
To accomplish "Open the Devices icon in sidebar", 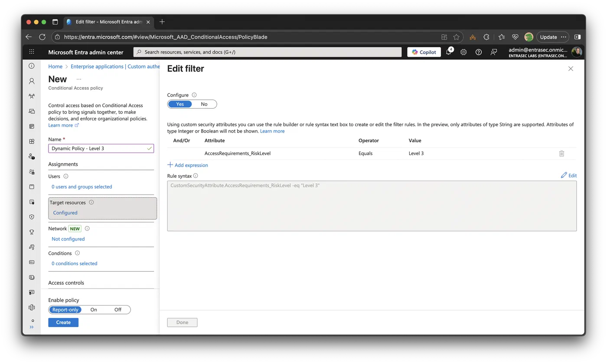I will coord(32,111).
